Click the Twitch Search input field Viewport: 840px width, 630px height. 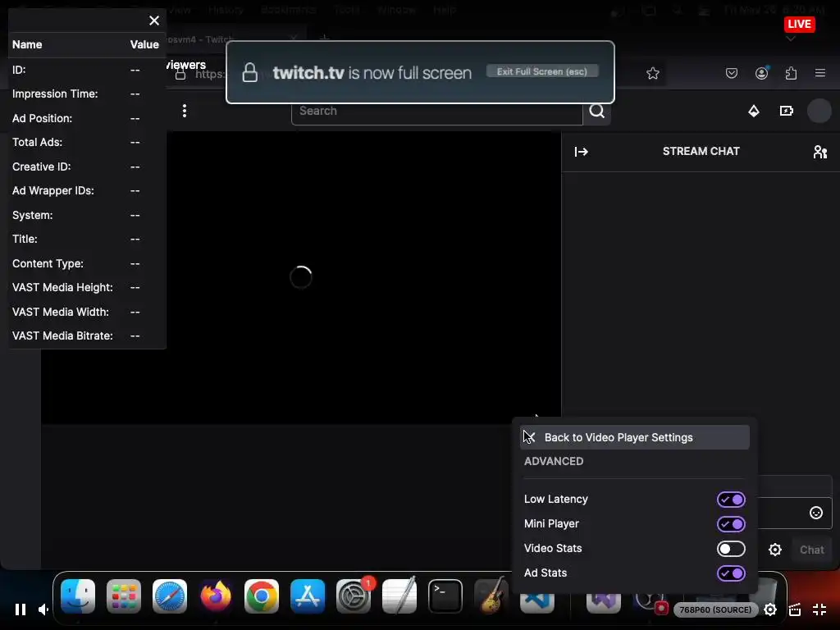[x=437, y=111]
